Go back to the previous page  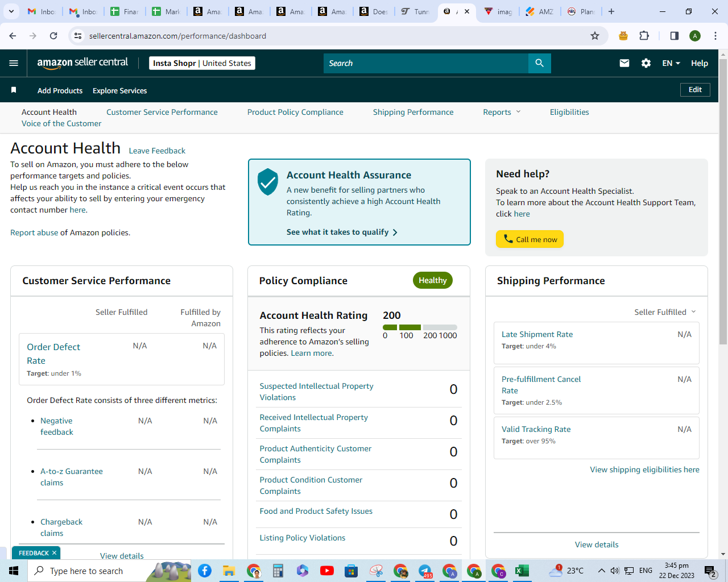pos(13,36)
